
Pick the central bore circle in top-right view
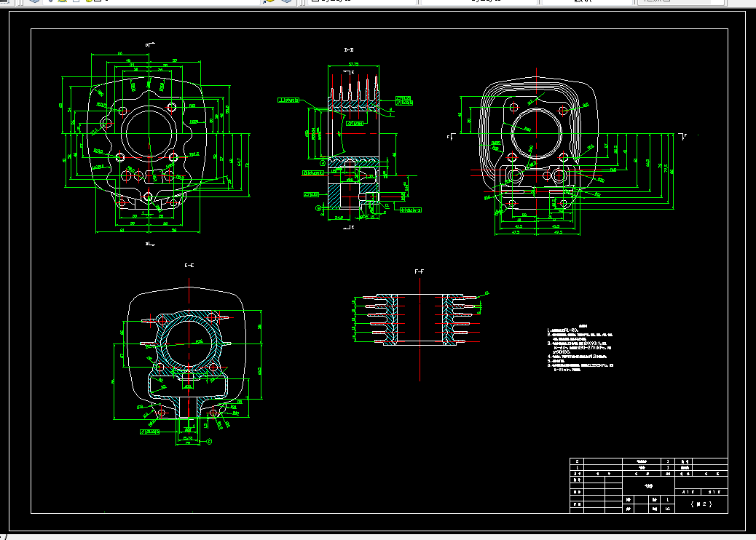(537, 133)
